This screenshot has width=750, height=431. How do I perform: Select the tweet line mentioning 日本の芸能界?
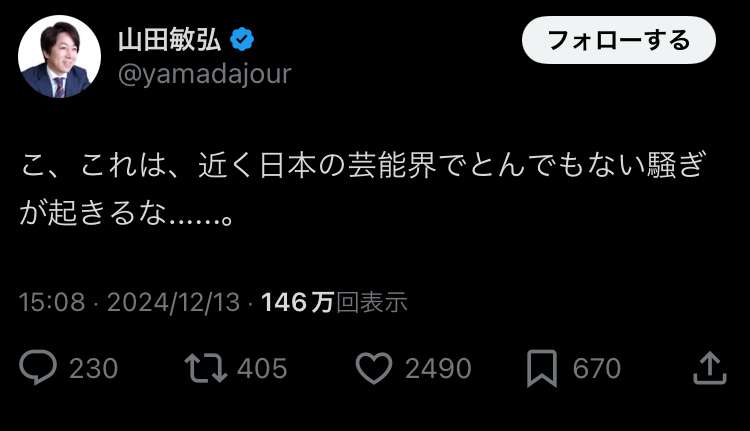coord(364,166)
